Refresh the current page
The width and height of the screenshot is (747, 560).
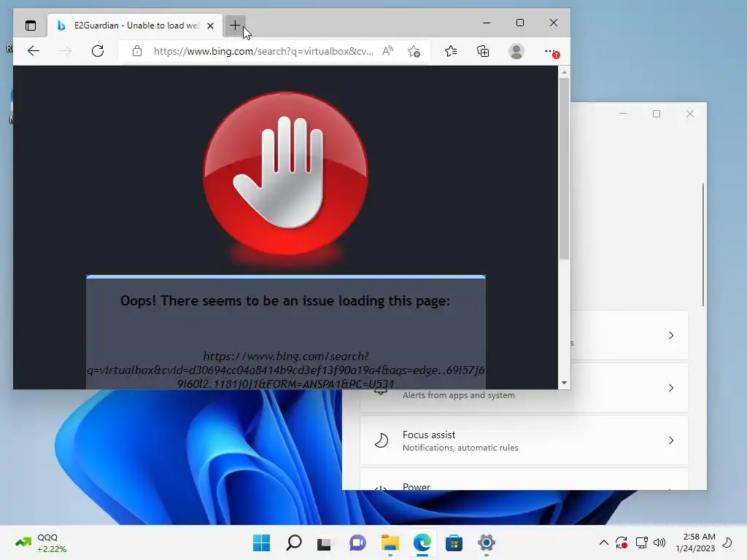tap(98, 51)
